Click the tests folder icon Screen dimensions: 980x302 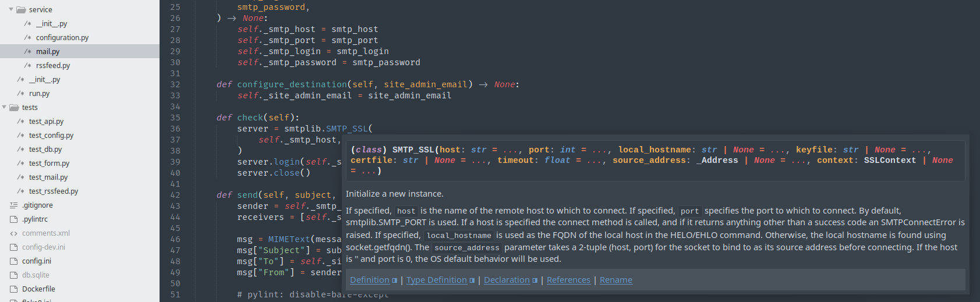[x=14, y=108]
